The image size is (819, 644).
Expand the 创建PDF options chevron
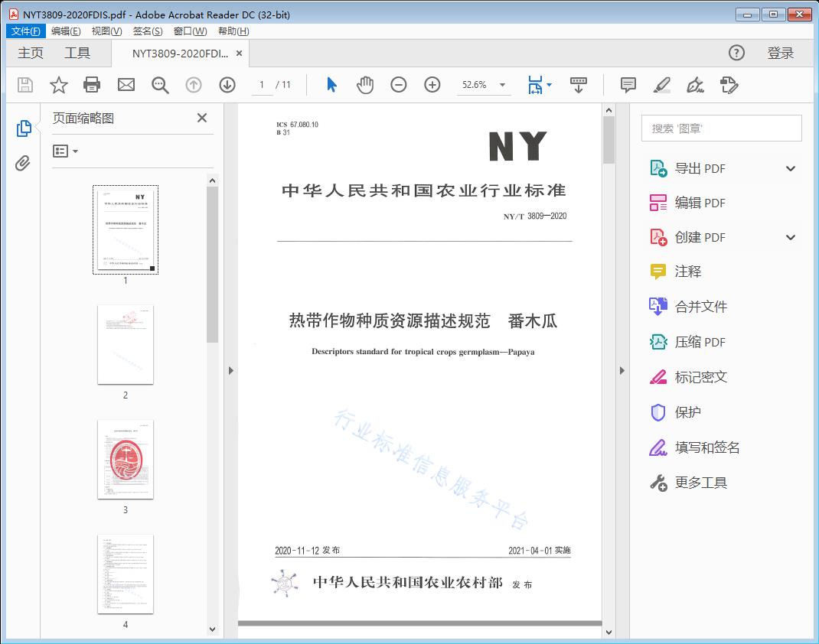point(791,237)
